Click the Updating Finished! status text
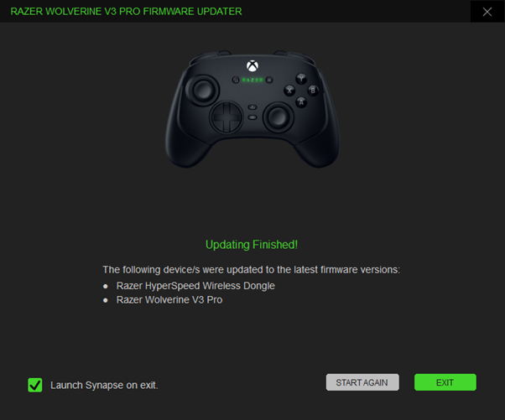This screenshot has height=420, width=505. click(252, 245)
